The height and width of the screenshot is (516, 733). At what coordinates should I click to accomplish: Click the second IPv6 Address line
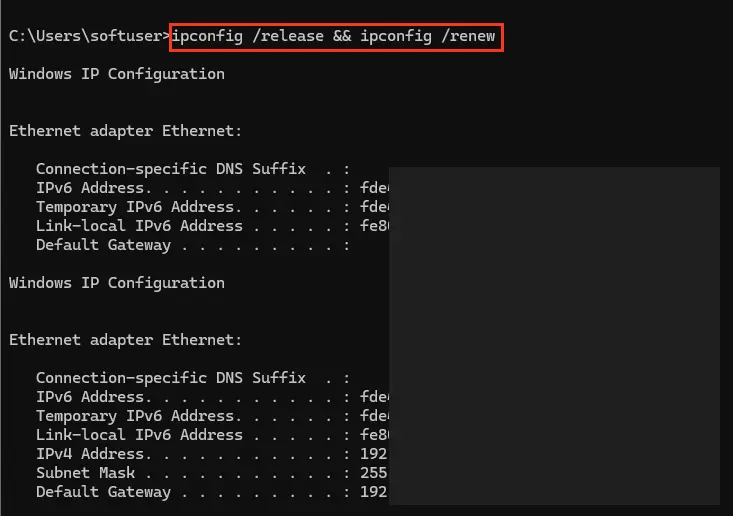pyautogui.click(x=212, y=397)
